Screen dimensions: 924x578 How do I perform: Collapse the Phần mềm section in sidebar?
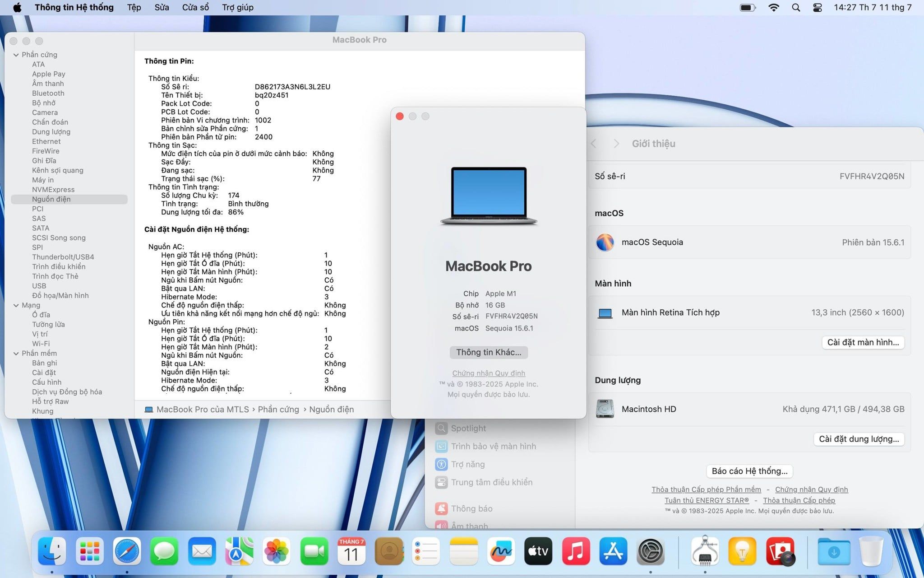16,354
